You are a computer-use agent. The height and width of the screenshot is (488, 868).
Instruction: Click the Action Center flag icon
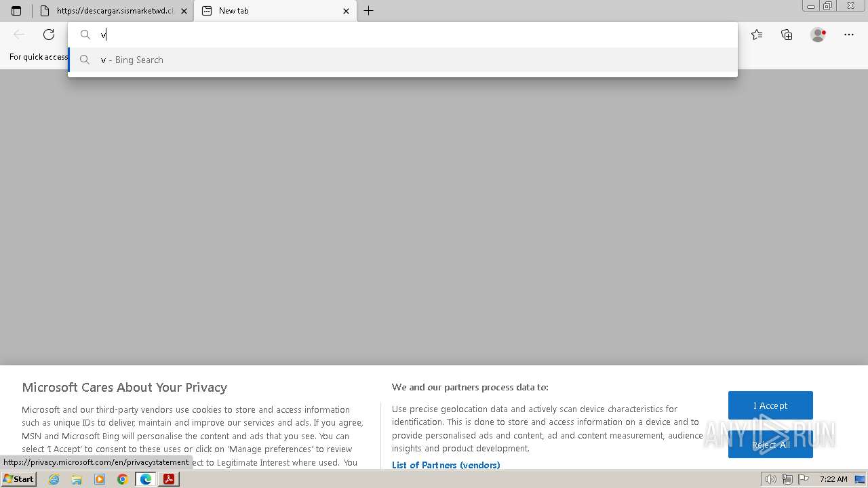[x=804, y=479]
